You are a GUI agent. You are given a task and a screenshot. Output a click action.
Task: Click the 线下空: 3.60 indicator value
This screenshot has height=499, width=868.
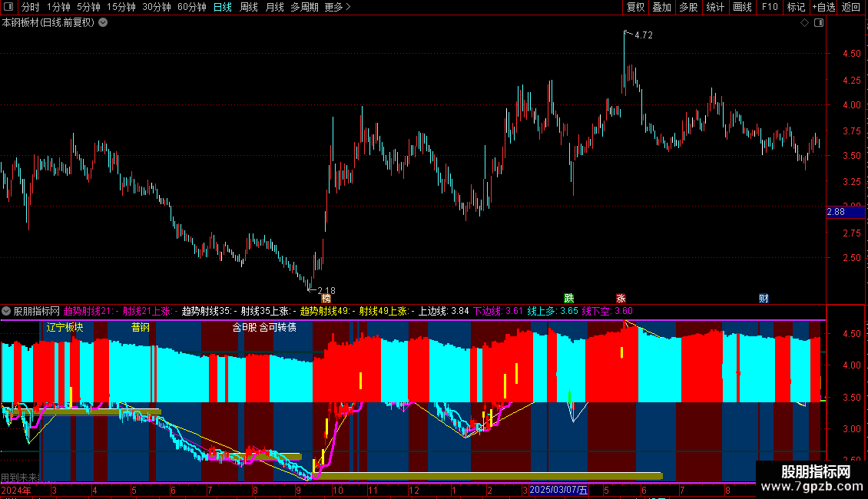[608, 311]
